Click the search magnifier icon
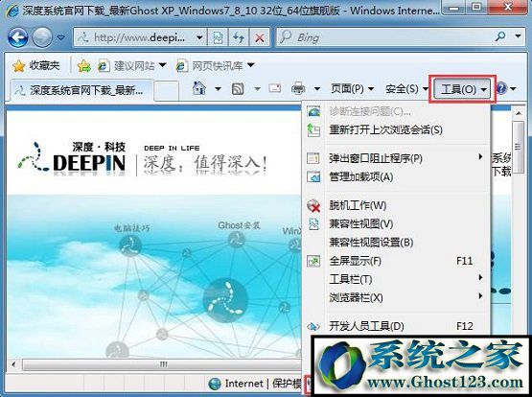The height and width of the screenshot is (397, 532). click(500, 36)
